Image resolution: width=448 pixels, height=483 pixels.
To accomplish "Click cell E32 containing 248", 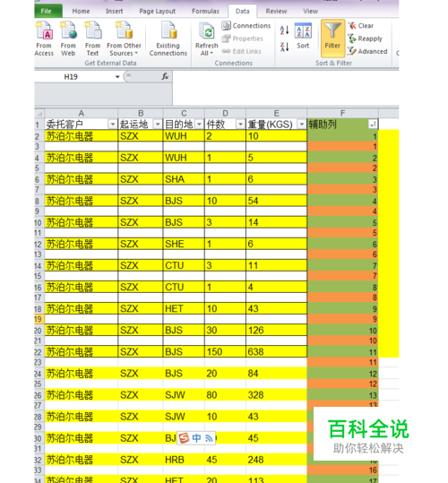I will (x=277, y=460).
